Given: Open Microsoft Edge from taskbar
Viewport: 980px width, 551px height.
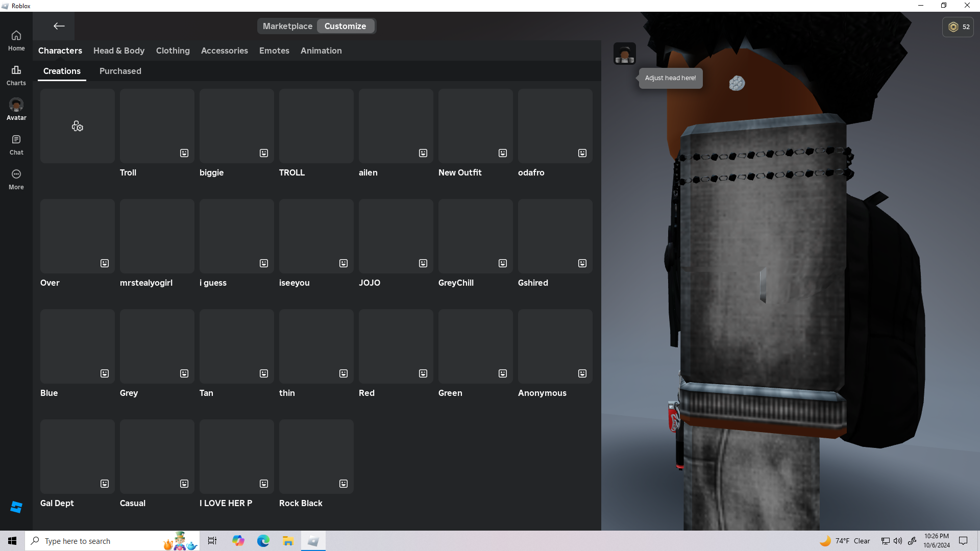Looking at the screenshot, I should 263,541.
